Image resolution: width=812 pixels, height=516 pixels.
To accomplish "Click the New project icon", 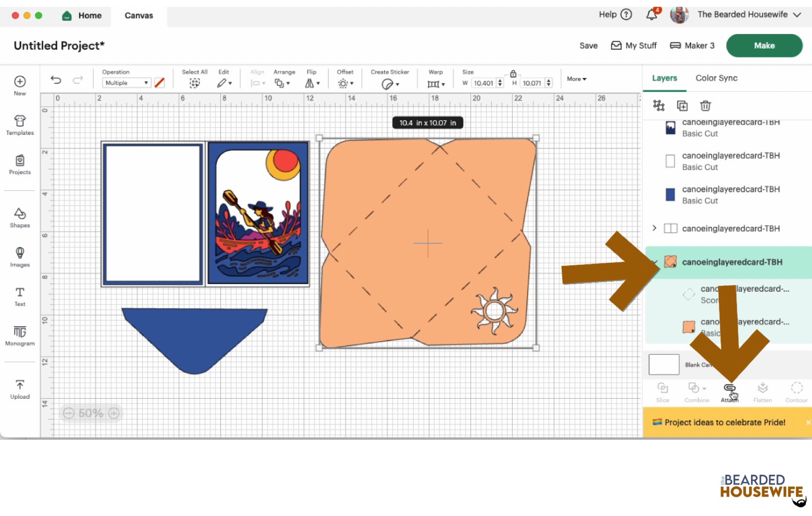I will coord(20,82).
